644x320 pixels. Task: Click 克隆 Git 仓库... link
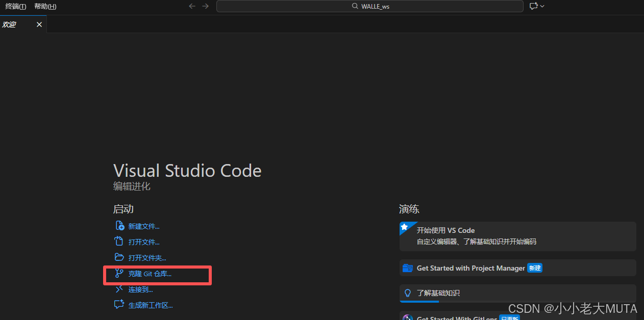[150, 274]
